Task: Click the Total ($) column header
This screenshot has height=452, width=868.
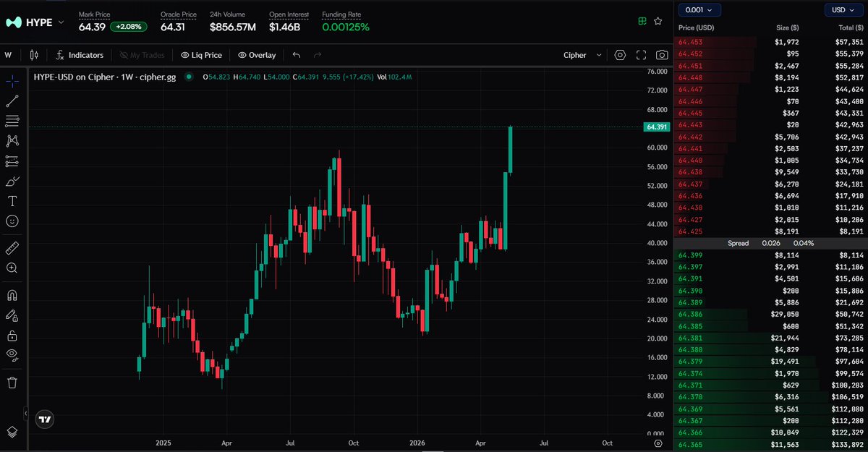Action: [851, 27]
